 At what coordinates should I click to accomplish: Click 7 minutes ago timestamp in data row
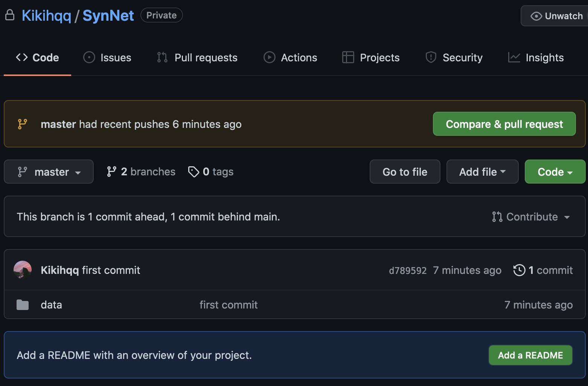tap(538, 305)
